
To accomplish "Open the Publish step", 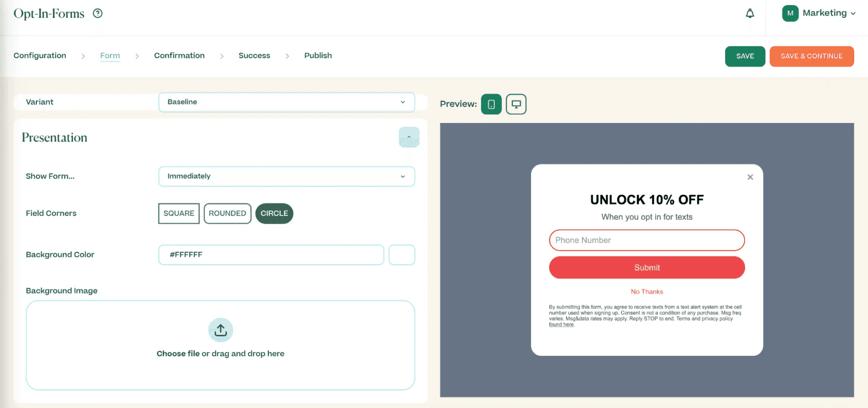I will click(x=317, y=55).
